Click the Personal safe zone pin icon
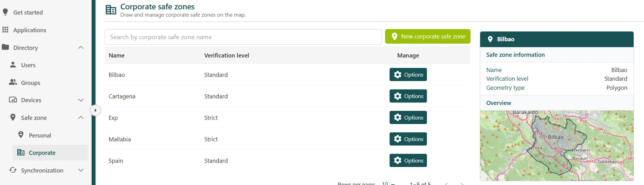 click(x=21, y=135)
